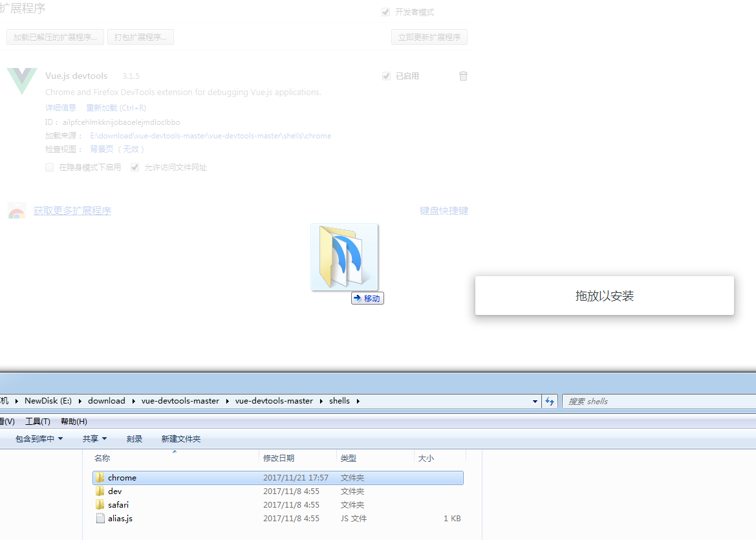Click the safari folder icon

[100, 504]
